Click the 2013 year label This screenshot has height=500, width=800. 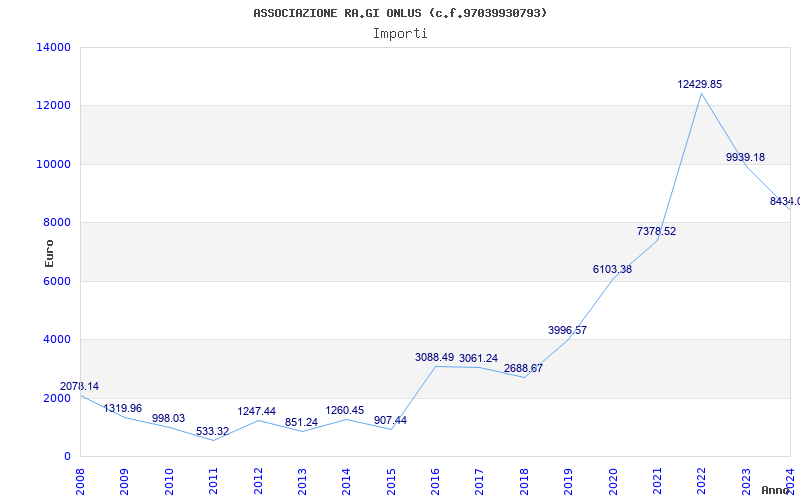click(302, 481)
